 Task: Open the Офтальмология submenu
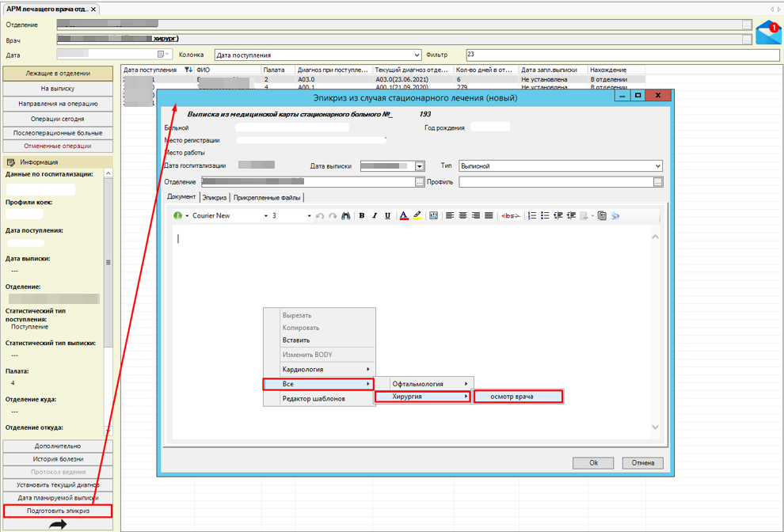pyautogui.click(x=424, y=384)
